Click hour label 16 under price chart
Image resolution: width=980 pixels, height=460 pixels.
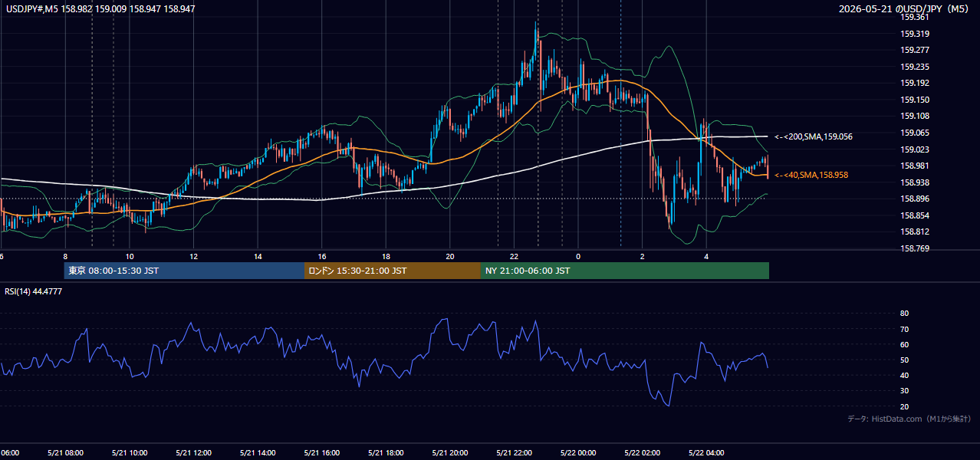[x=322, y=256]
